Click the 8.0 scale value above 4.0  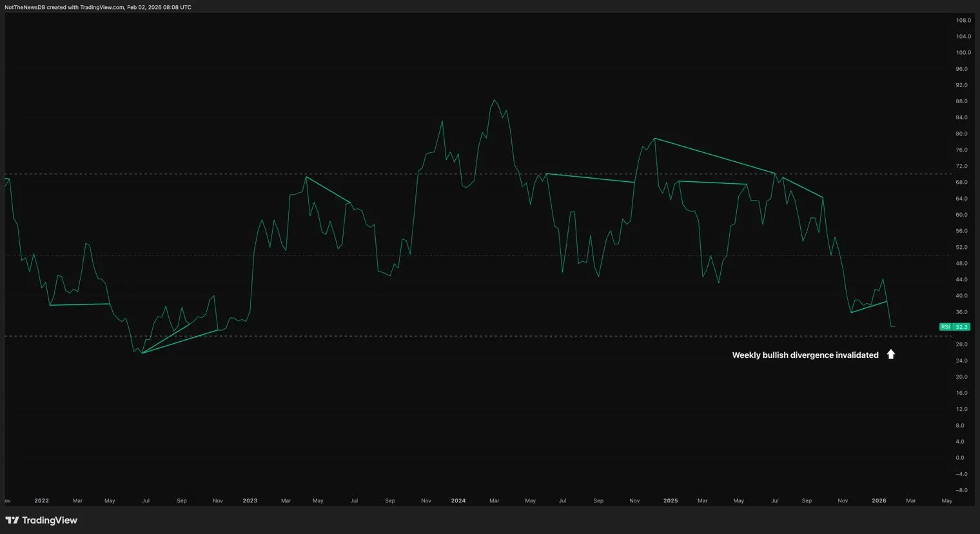coord(960,426)
